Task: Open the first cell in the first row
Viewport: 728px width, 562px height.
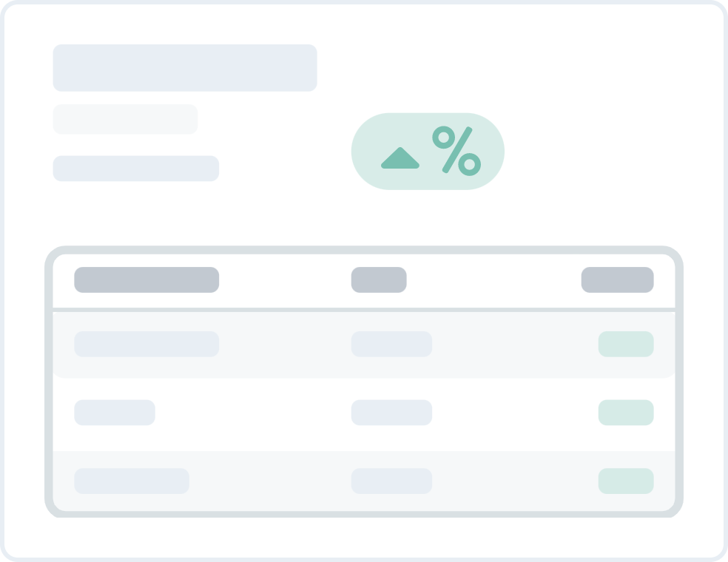Action: (146, 344)
